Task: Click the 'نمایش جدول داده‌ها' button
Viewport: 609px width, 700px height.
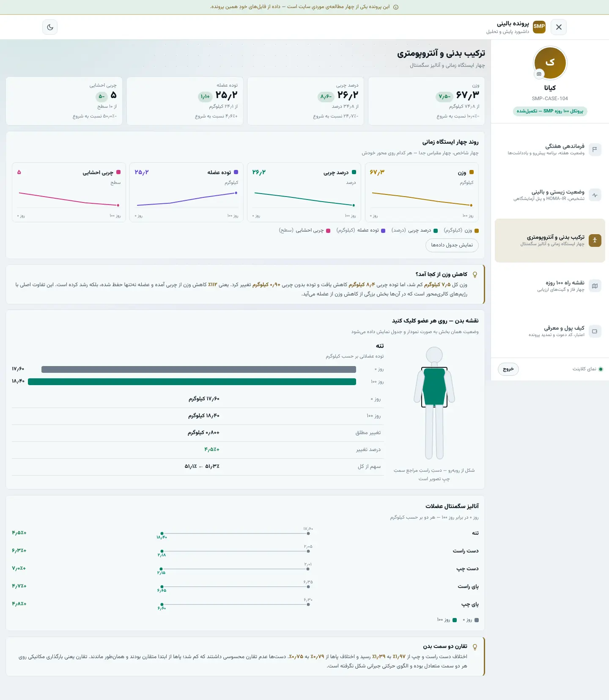Action: tap(452, 245)
